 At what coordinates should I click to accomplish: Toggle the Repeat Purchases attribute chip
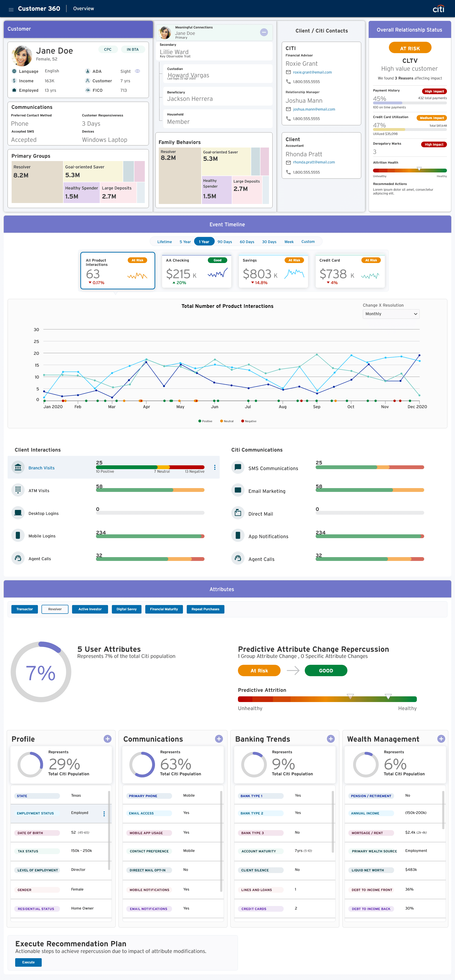pyautogui.click(x=205, y=609)
